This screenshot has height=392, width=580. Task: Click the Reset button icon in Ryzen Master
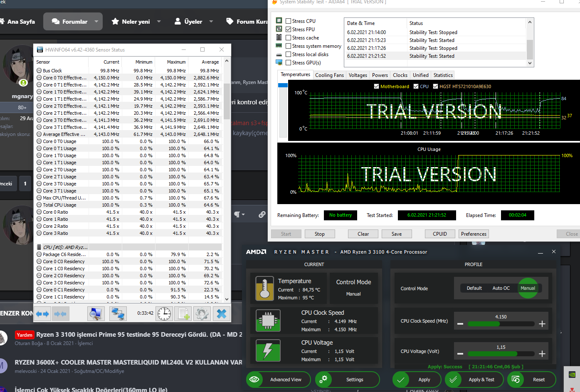pos(516,379)
